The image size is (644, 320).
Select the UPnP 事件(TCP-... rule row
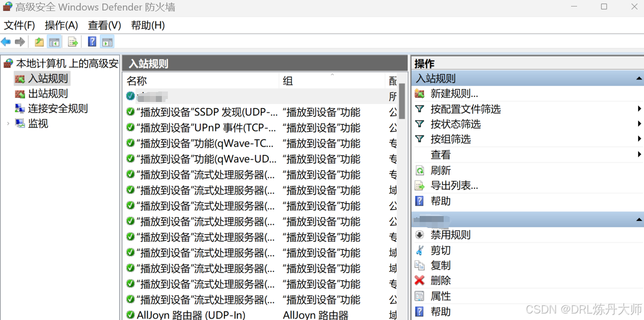coord(260,128)
